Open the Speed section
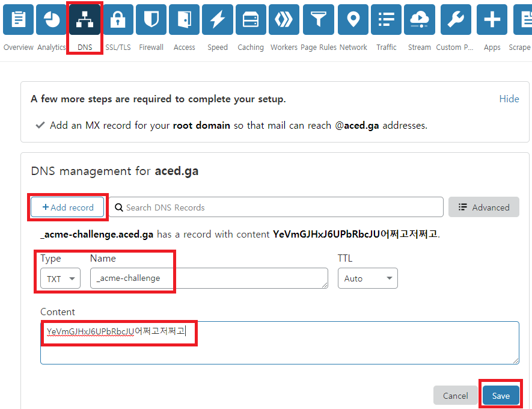The image size is (532, 409). (217, 20)
